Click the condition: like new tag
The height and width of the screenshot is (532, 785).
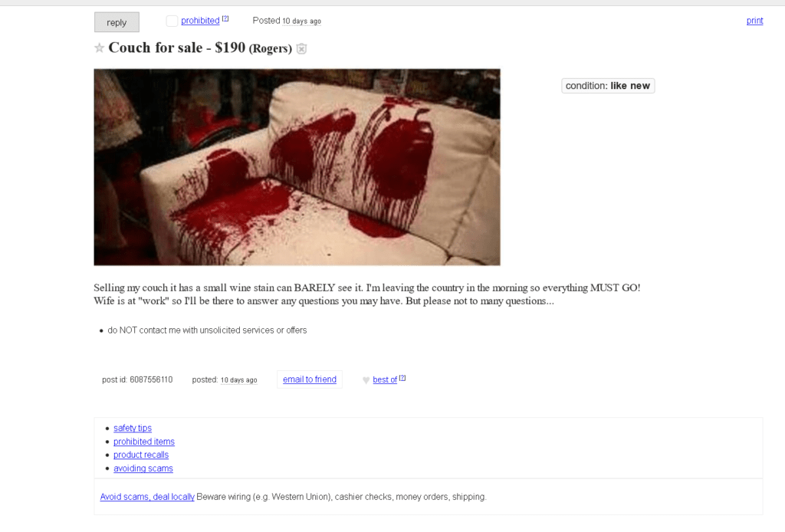coord(608,86)
